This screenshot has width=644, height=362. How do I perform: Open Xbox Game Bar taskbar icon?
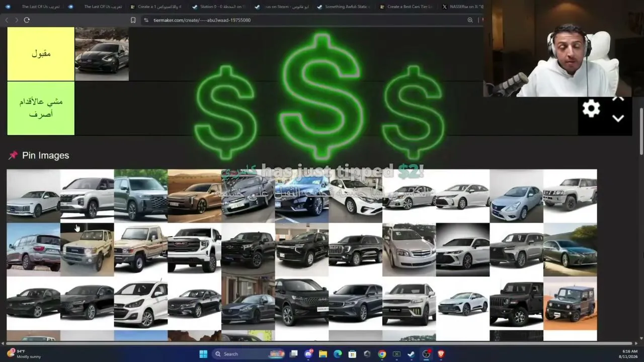pyautogui.click(x=396, y=354)
